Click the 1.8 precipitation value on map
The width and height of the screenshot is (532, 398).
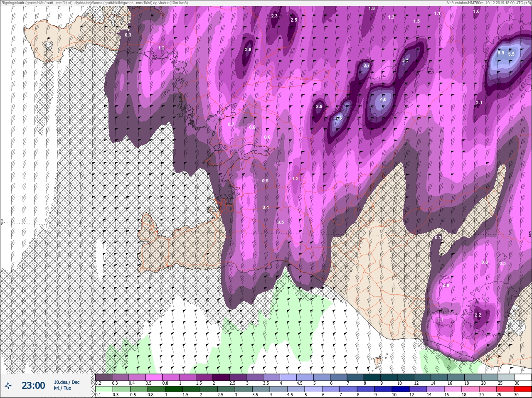pos(372,8)
